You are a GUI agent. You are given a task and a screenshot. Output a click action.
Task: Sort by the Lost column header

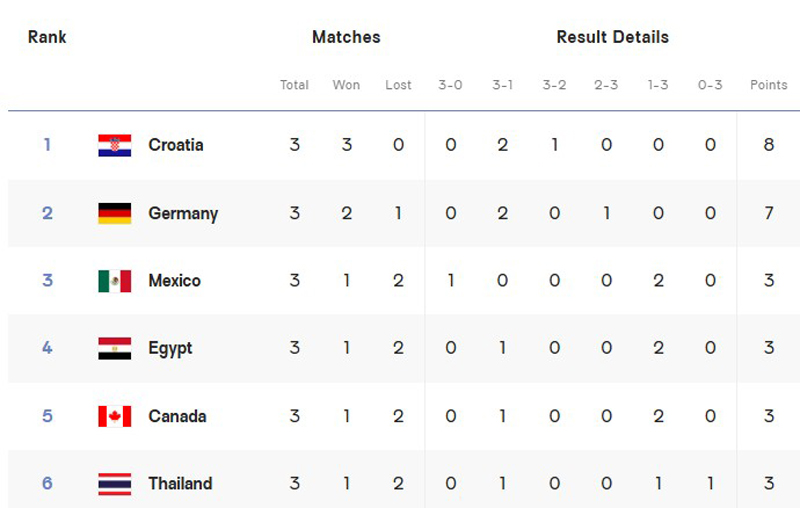[398, 85]
